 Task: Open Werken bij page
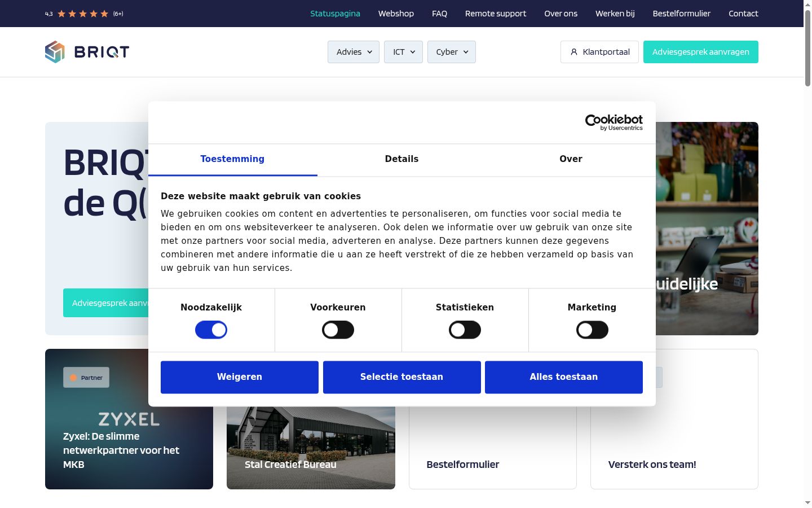[x=615, y=14]
